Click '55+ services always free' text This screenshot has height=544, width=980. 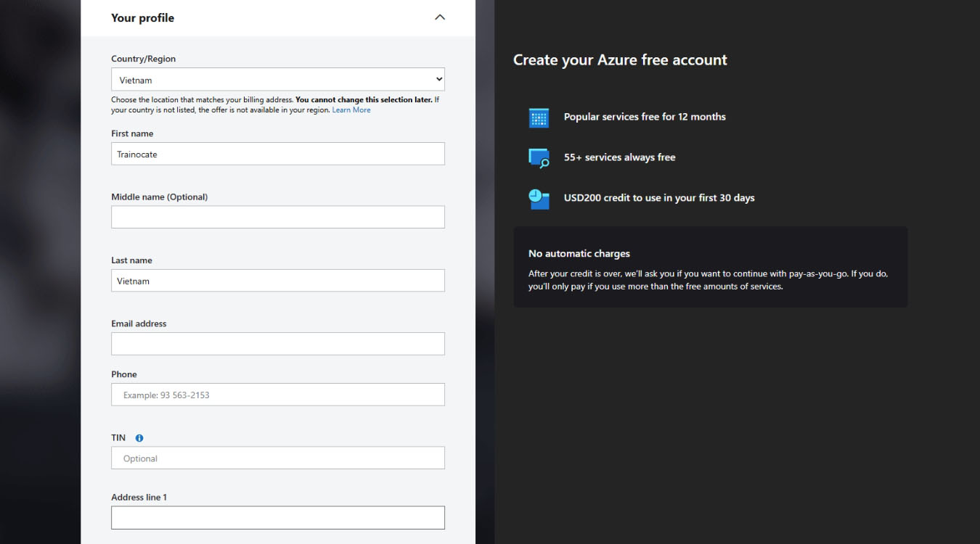pyautogui.click(x=619, y=157)
